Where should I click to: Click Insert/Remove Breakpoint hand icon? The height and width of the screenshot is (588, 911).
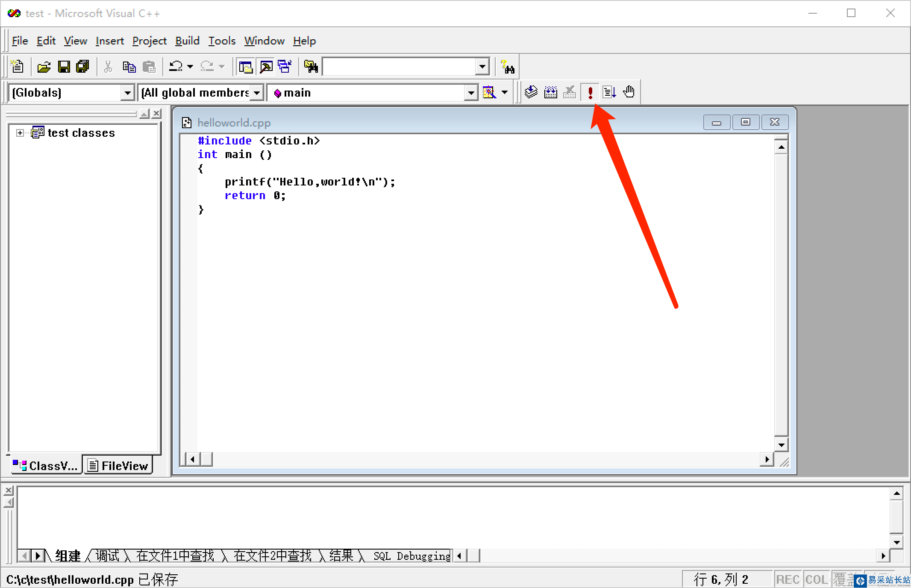[x=629, y=92]
